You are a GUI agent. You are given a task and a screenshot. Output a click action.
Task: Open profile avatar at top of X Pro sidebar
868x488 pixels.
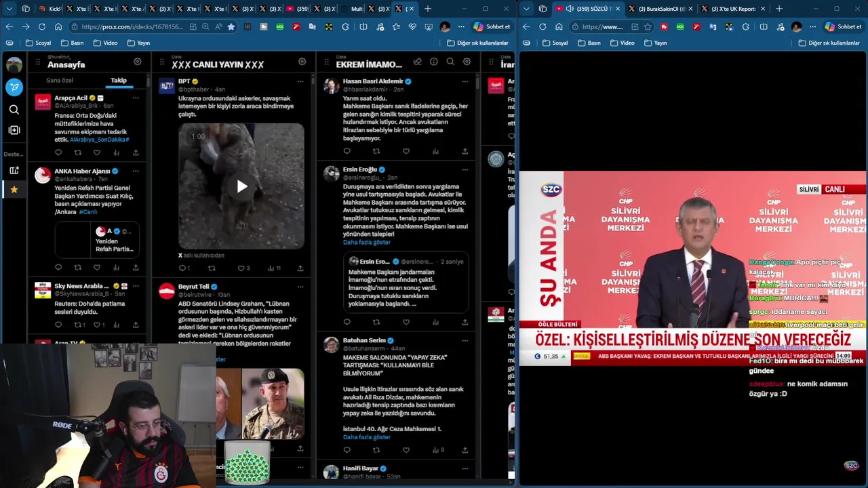tap(14, 65)
